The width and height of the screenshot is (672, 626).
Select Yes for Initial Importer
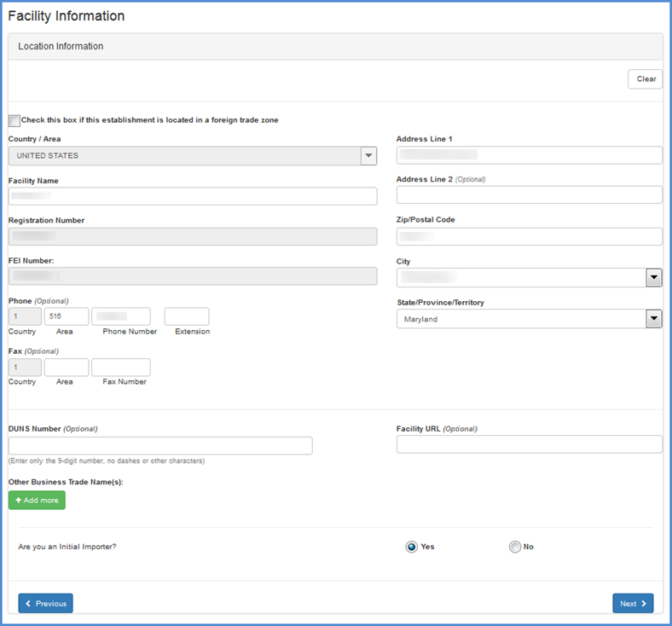[x=412, y=547]
